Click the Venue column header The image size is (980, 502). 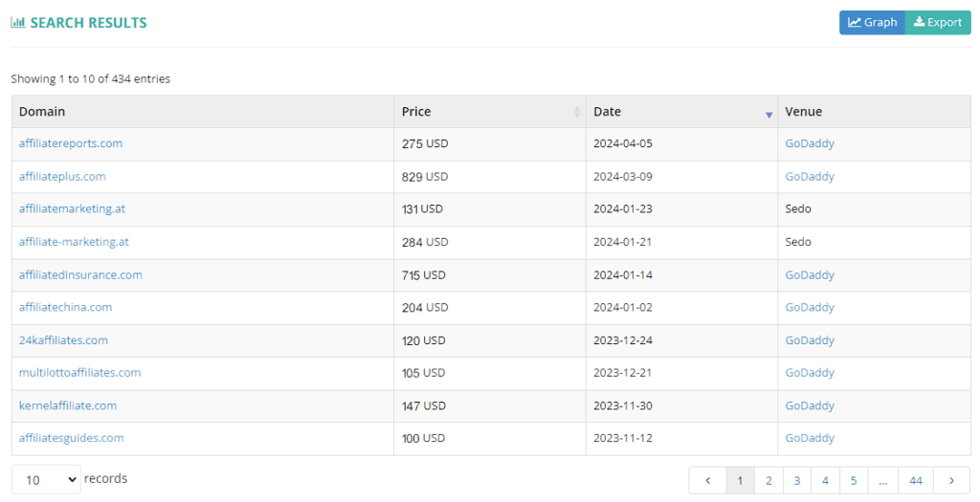(x=875, y=112)
